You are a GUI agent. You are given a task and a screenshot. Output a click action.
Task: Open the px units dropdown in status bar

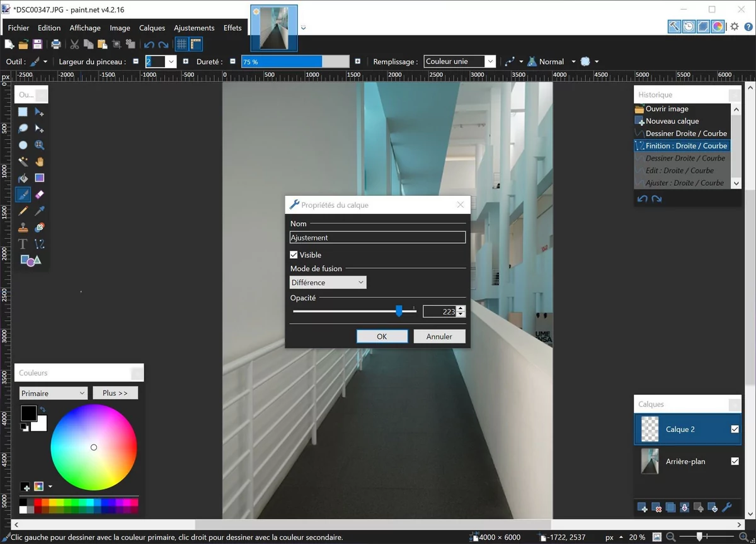613,538
